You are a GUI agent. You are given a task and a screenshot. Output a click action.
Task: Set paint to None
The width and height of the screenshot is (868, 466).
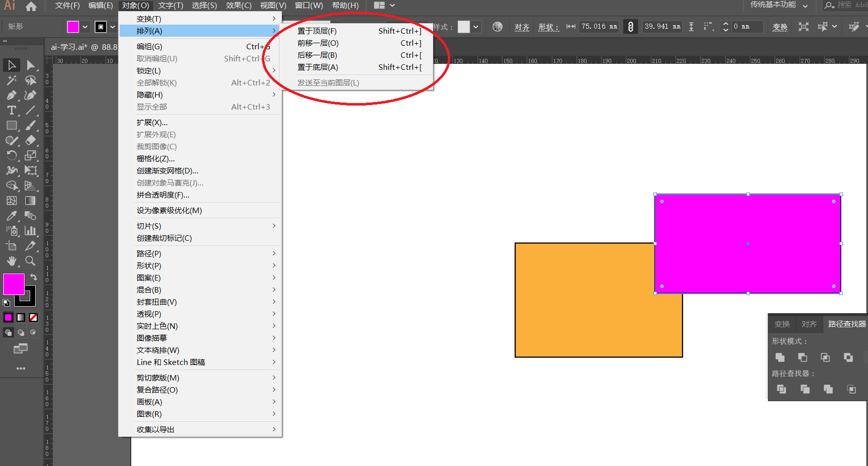click(x=33, y=317)
